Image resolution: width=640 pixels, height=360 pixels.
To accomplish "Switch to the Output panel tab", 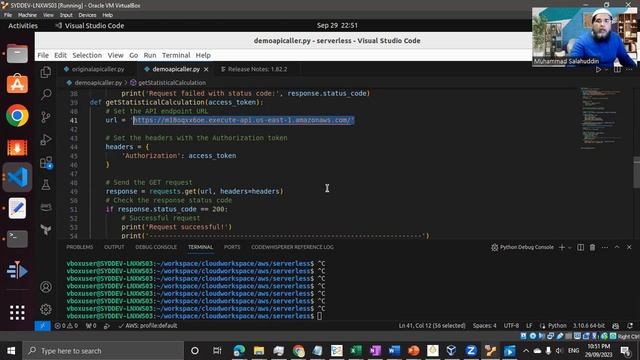I will click(x=114, y=247).
